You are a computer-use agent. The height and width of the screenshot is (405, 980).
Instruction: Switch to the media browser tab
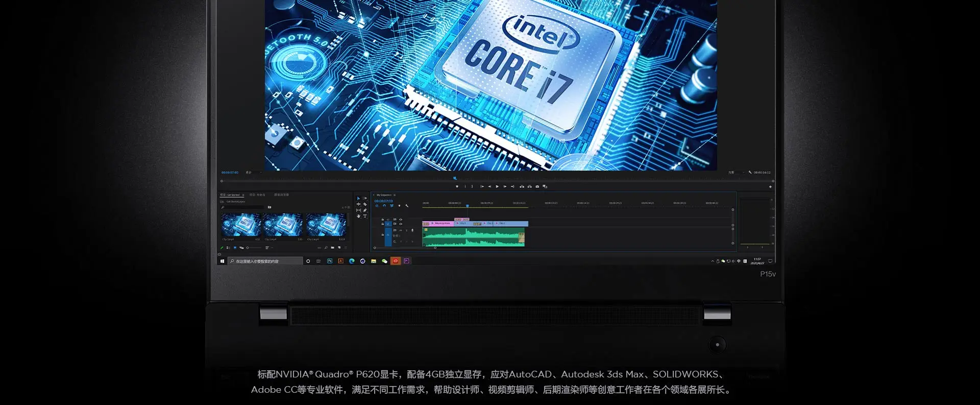281,195
